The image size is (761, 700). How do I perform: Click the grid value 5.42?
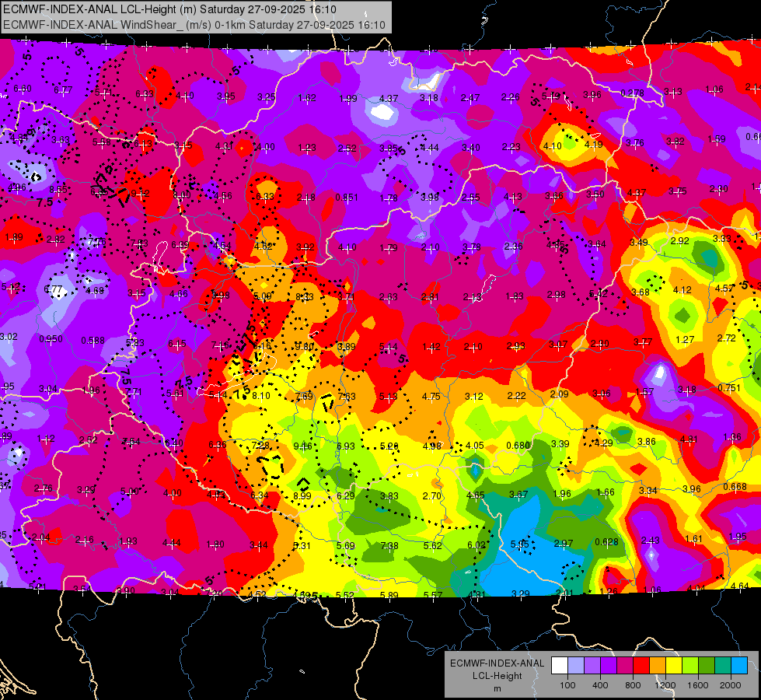click(598, 293)
